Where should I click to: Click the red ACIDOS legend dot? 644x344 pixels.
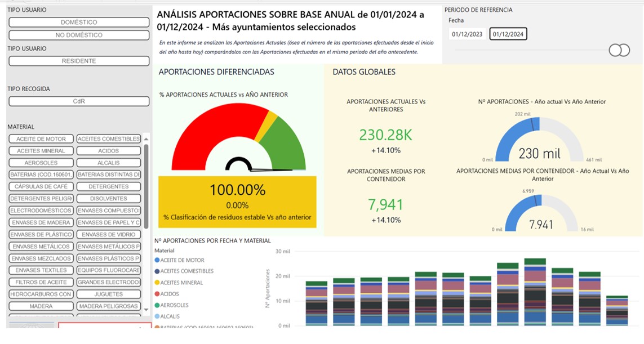coord(157,294)
